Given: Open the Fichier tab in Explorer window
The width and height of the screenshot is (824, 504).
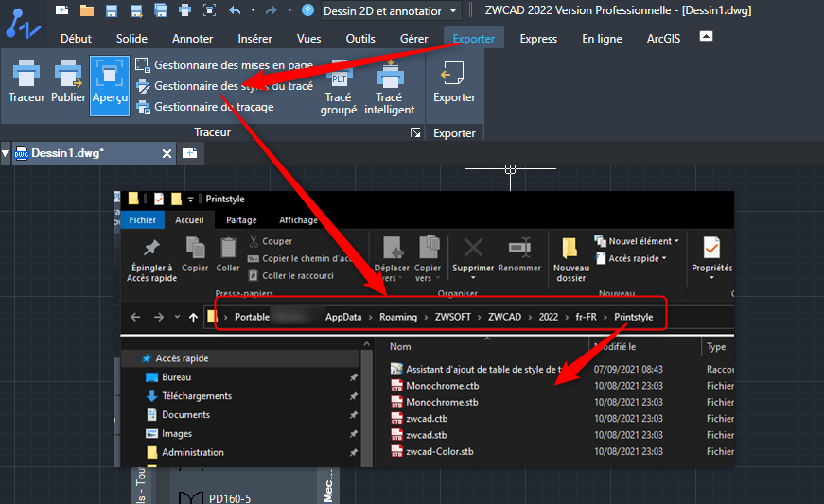Looking at the screenshot, I should pyautogui.click(x=143, y=220).
